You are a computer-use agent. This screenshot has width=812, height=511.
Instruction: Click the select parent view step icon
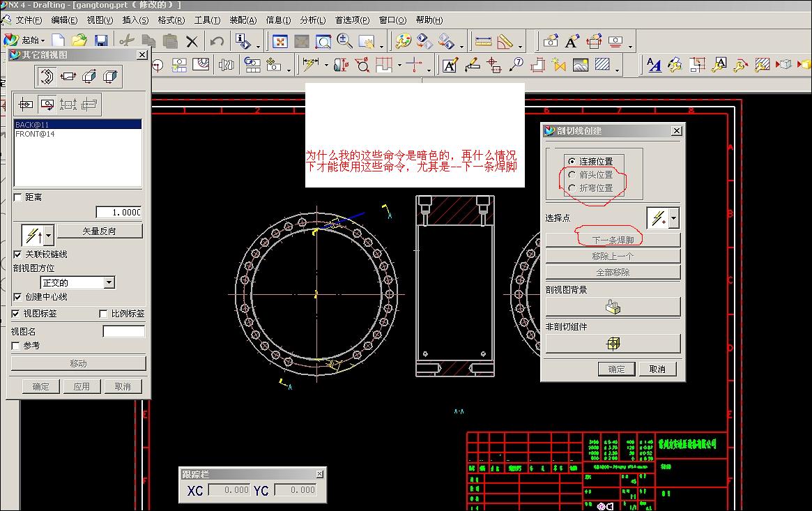25,105
